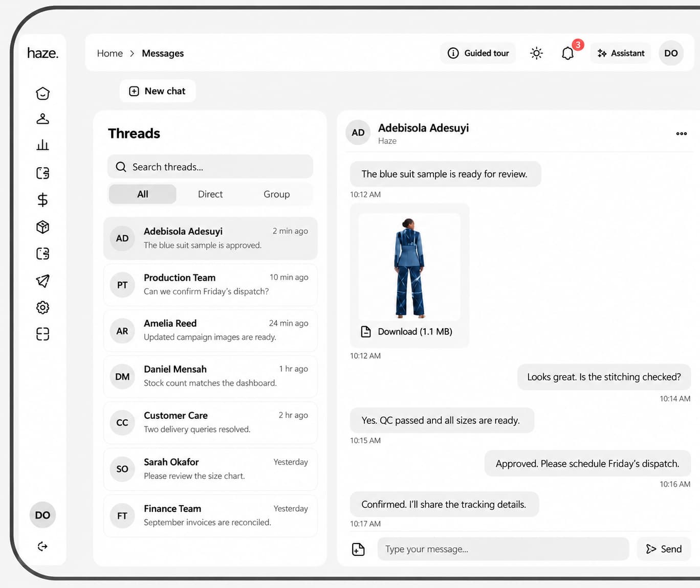Select the Amelia Reed thread
The image size is (700, 588).
pos(210,331)
